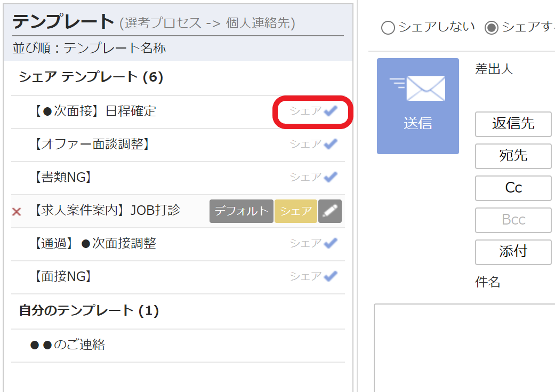Viewport: 555px width, 392px height.
Task: Click the 宛先 recipient button
Action: [513, 156]
